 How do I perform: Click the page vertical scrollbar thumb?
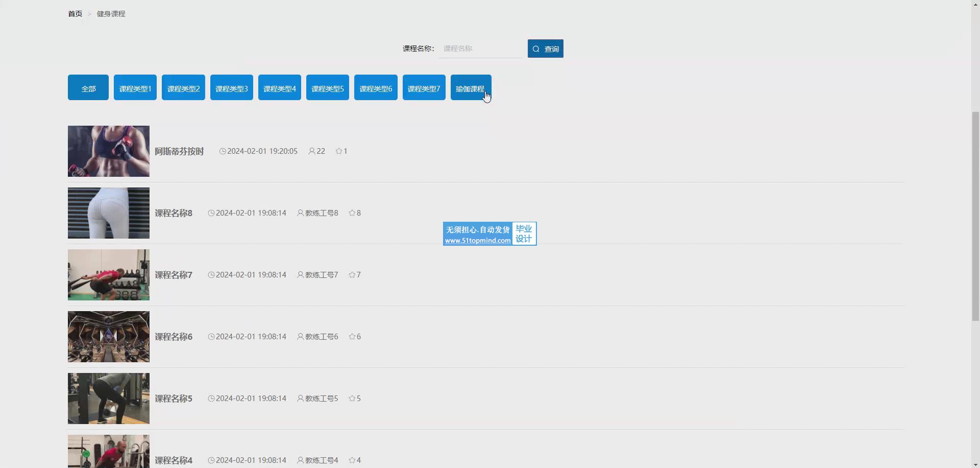pyautogui.click(x=975, y=216)
